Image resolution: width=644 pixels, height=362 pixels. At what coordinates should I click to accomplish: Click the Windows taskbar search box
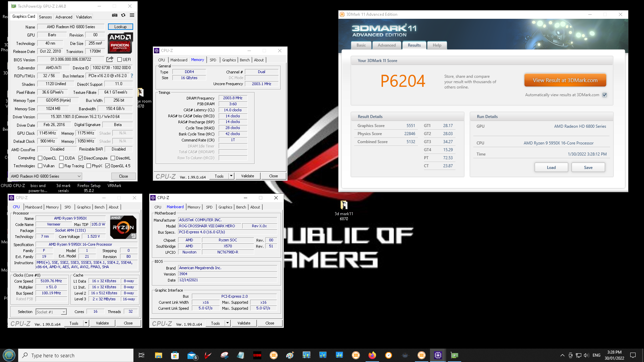click(x=76, y=355)
